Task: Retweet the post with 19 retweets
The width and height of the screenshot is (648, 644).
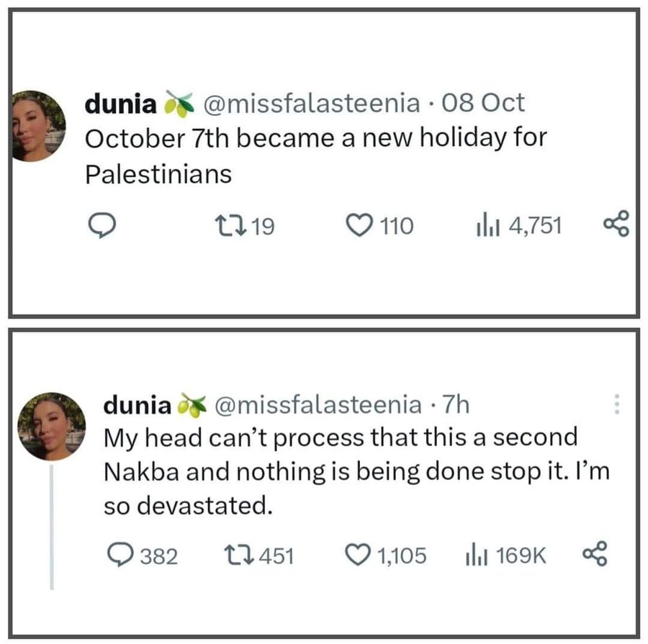Action: click(237, 227)
